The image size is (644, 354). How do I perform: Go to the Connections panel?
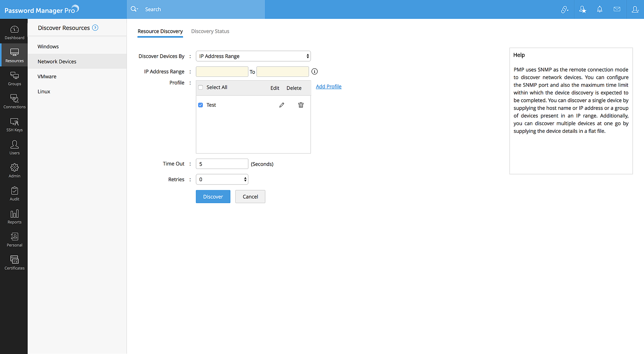click(x=14, y=101)
